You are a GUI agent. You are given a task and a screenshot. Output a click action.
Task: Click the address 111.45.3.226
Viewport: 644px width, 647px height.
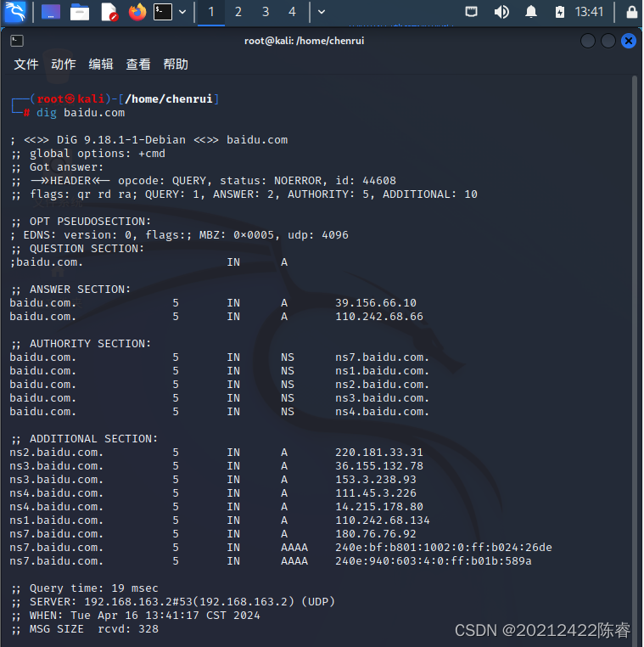pyautogui.click(x=376, y=493)
